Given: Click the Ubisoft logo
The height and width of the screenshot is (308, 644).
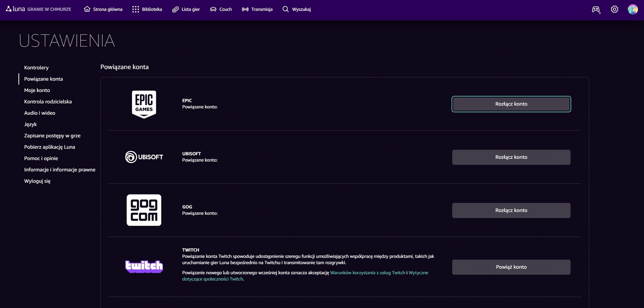Looking at the screenshot, I should 144,157.
